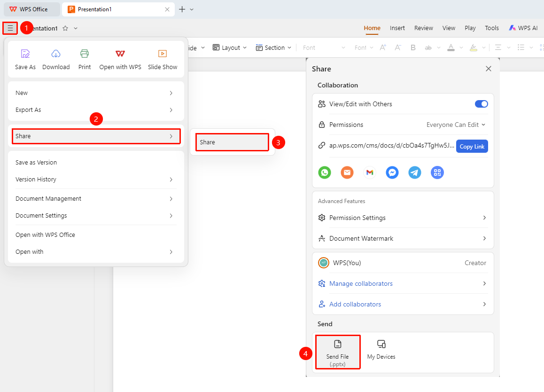
Task: Open the Section dropdown
Action: (x=273, y=47)
